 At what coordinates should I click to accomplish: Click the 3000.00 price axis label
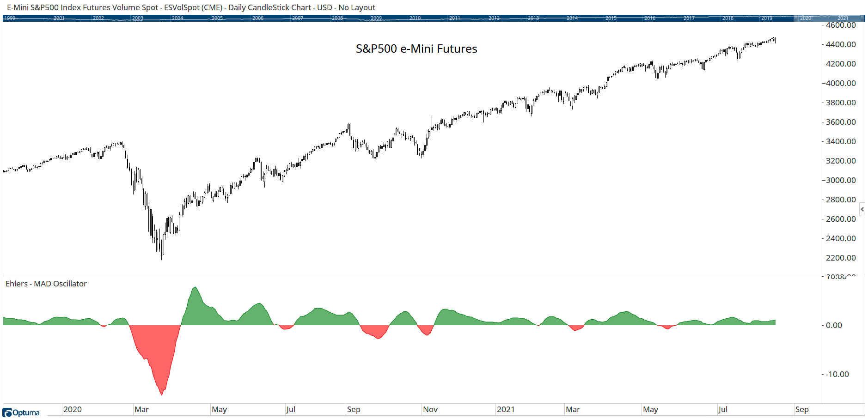click(841, 180)
